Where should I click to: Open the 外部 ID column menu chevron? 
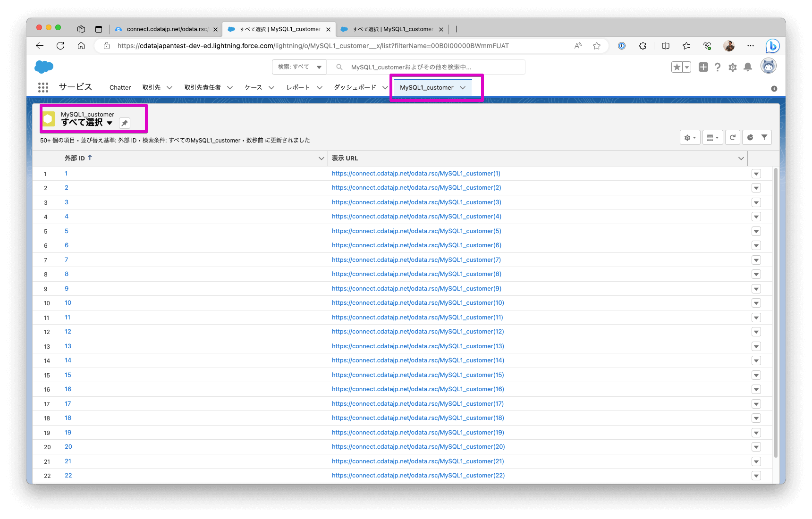pyautogui.click(x=321, y=159)
